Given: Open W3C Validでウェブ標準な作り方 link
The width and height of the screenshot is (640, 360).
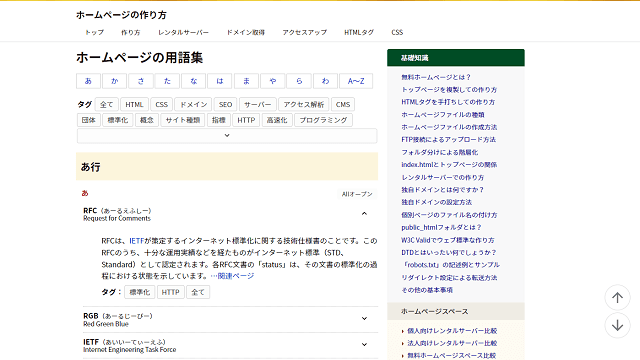Looking at the screenshot, I should pyautogui.click(x=447, y=240).
